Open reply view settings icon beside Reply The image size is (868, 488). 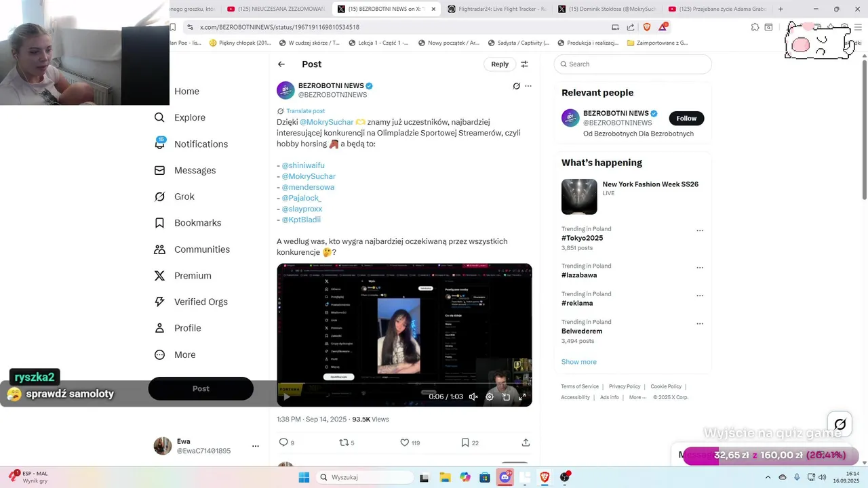[524, 64]
